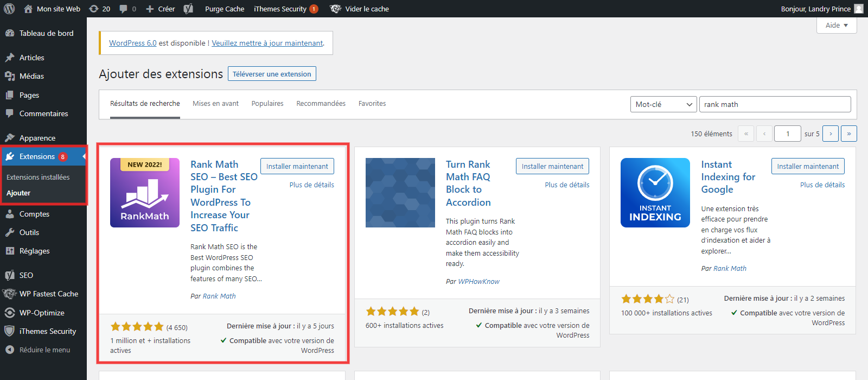
Task: Click the Outils wrench icon
Action: 10,232
